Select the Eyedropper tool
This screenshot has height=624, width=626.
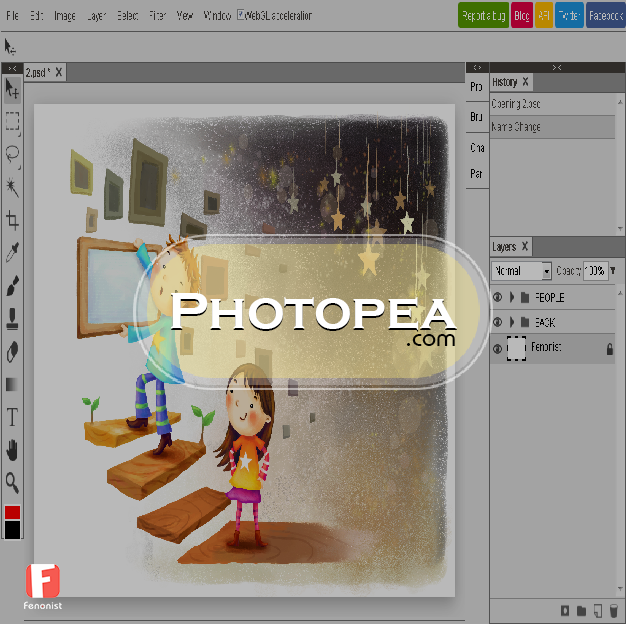pyautogui.click(x=12, y=252)
